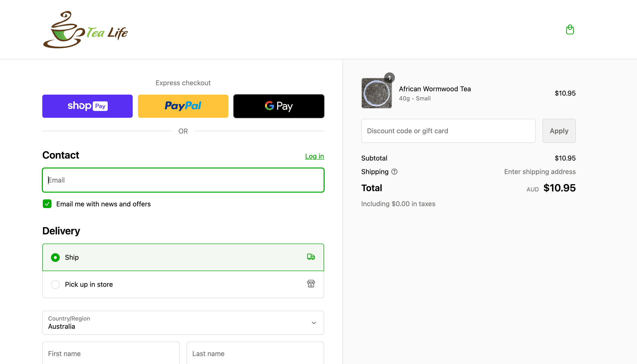Viewport: 637px width, 364px height.
Task: Click the shipping help question-mark icon
Action: point(394,172)
